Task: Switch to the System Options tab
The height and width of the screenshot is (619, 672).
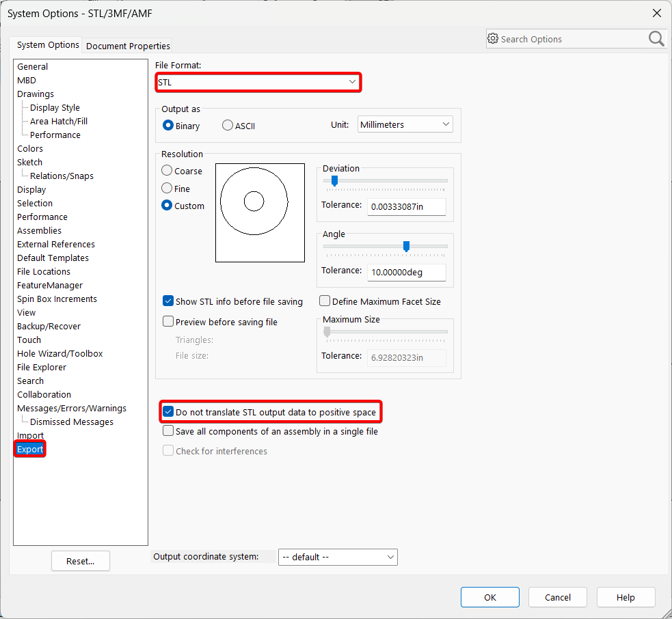Action: click(x=48, y=45)
